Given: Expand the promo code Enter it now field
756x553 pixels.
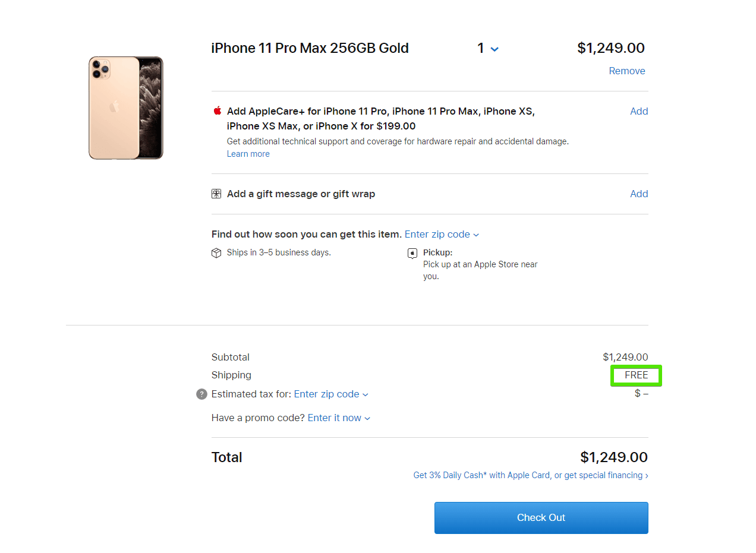Looking at the screenshot, I should (339, 418).
